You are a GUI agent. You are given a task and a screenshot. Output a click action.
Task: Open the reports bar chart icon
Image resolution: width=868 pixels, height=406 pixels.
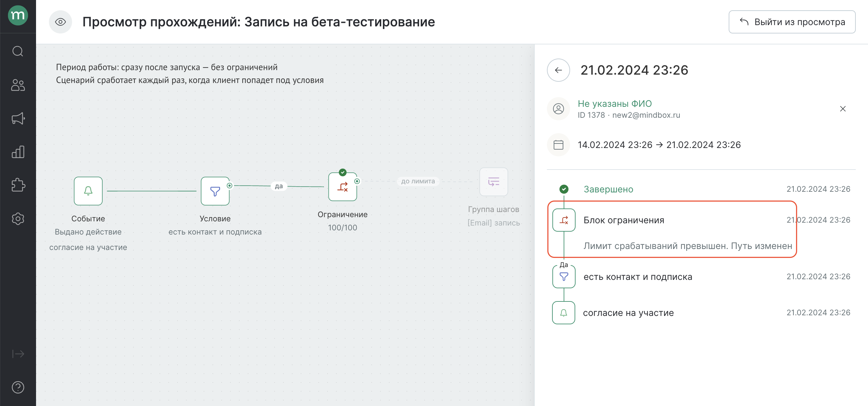18,152
